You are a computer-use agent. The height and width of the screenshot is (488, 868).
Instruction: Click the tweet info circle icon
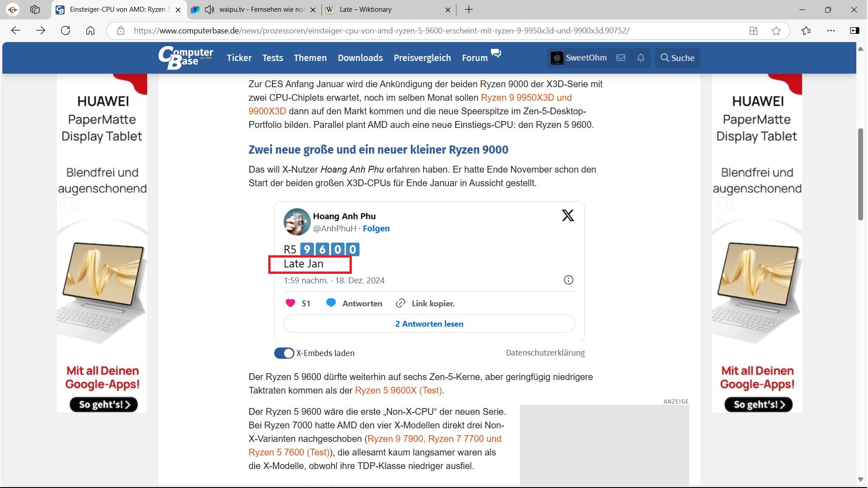click(x=569, y=280)
